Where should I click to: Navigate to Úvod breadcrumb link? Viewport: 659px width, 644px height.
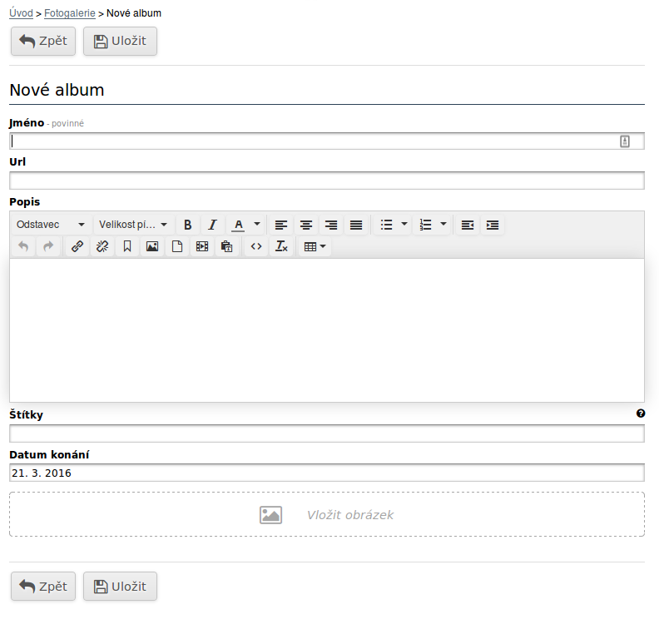tap(21, 13)
